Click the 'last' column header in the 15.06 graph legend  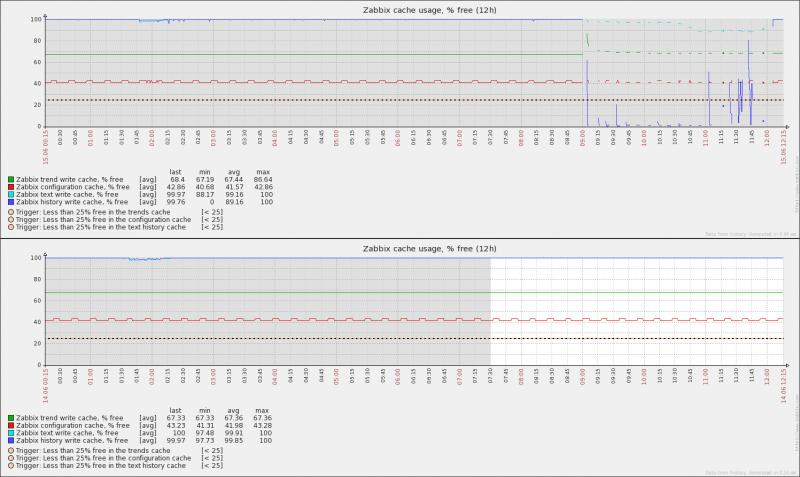tap(176, 172)
